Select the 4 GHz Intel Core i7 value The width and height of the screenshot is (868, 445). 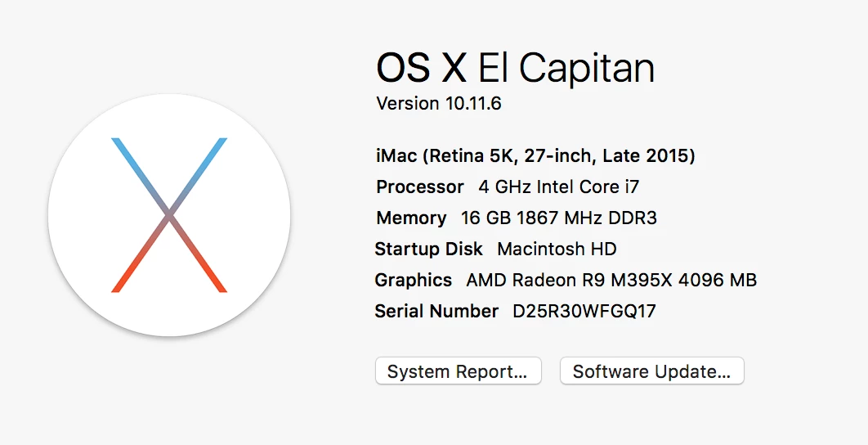(558, 187)
